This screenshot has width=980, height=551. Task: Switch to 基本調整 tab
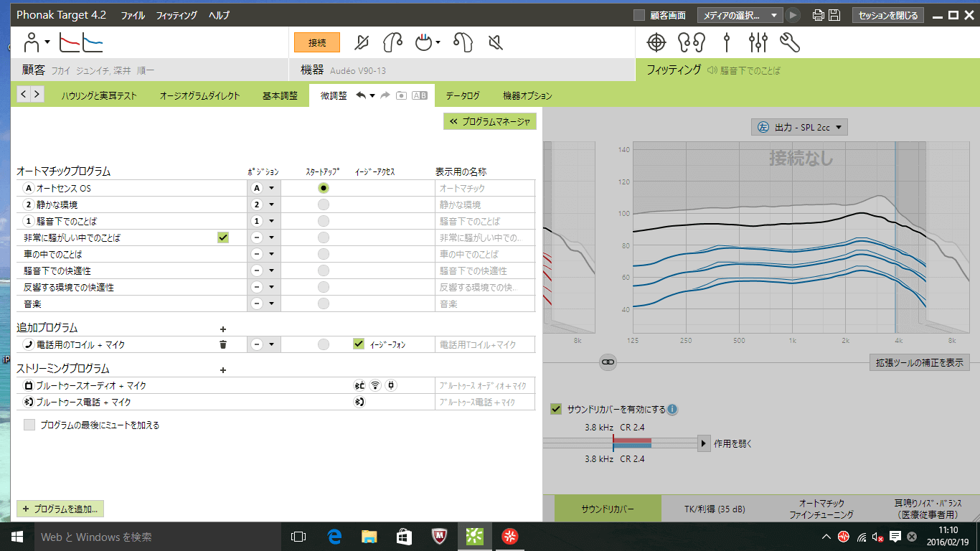click(280, 95)
